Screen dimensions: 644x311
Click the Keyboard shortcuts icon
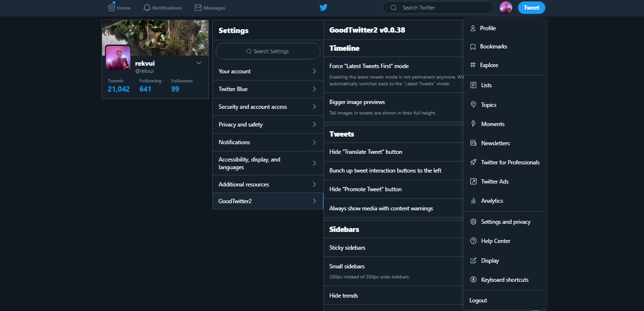[473, 280]
